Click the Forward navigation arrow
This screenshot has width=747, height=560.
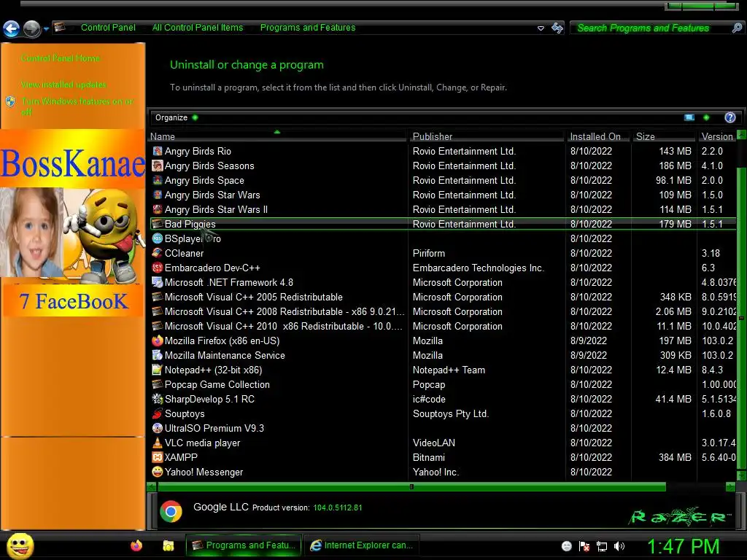(x=32, y=28)
